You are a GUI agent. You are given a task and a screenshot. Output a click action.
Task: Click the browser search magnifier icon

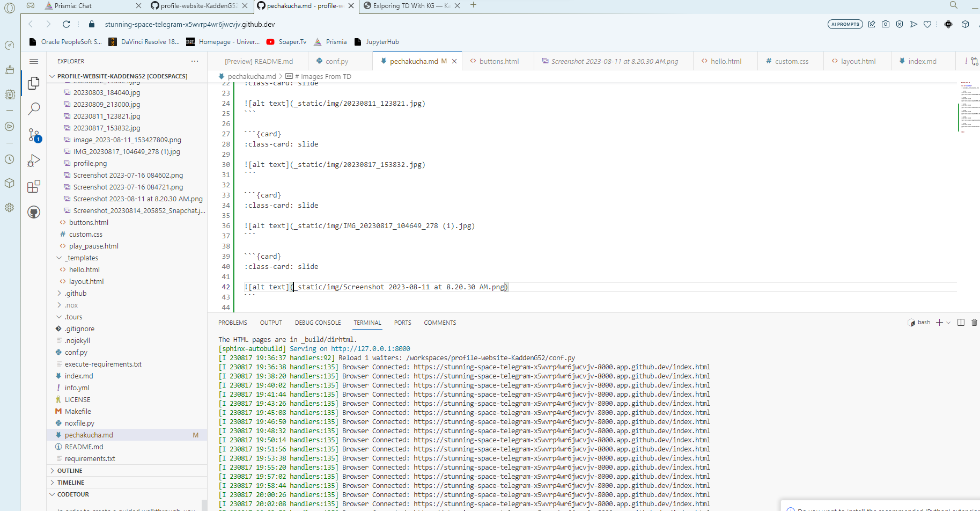953,5
